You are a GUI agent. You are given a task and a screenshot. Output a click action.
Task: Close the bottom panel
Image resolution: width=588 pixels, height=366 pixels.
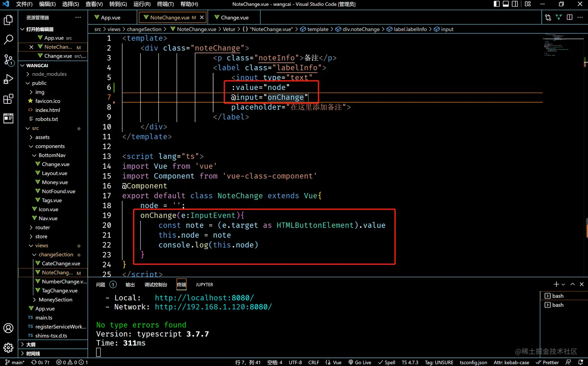point(581,284)
